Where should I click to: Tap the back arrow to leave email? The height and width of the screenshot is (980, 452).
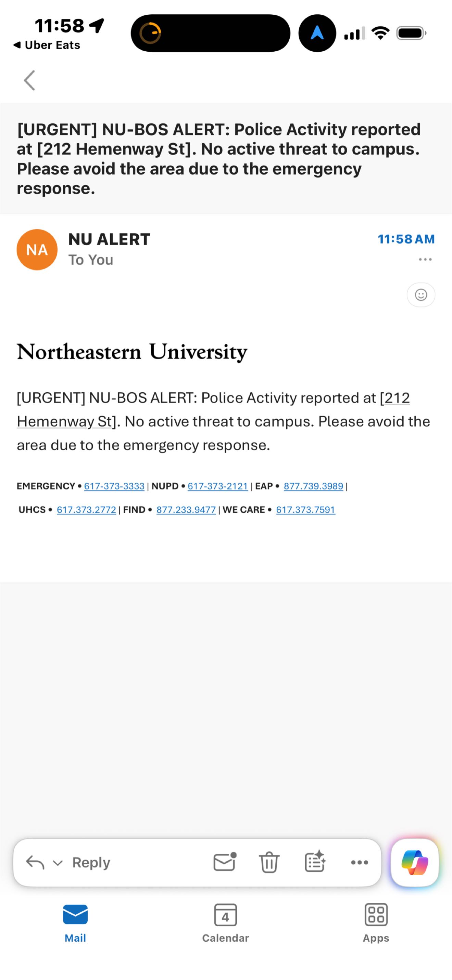pos(29,80)
